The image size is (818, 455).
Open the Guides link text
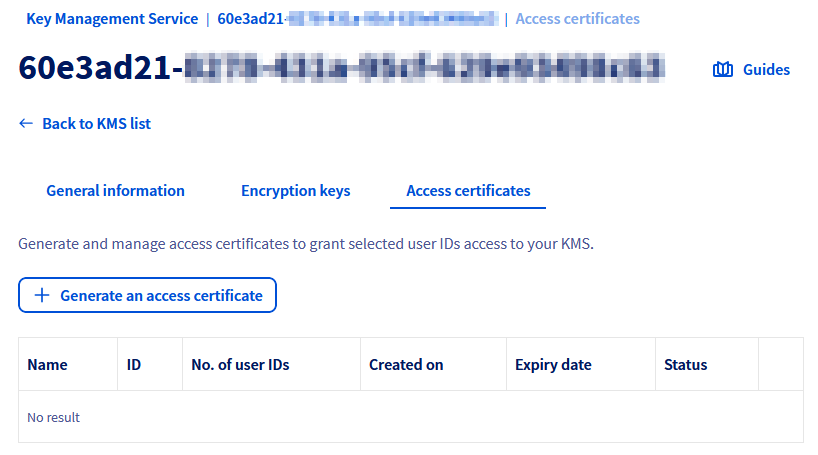tap(766, 70)
